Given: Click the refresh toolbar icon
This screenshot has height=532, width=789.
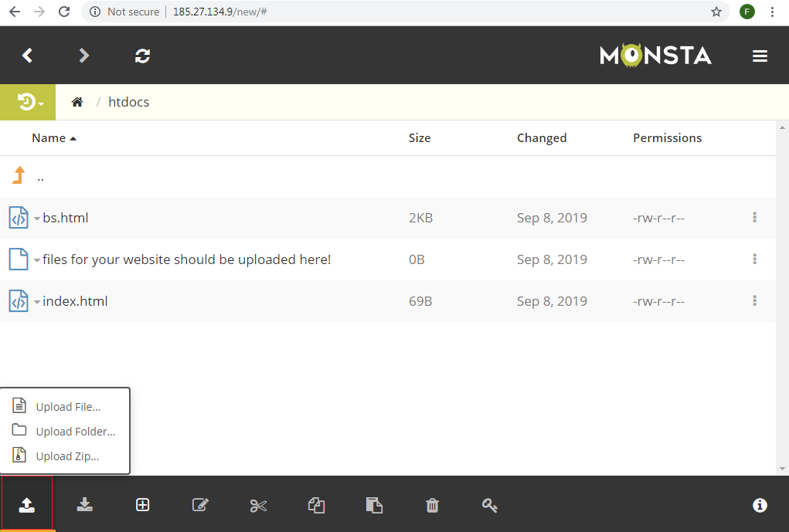Looking at the screenshot, I should (142, 55).
